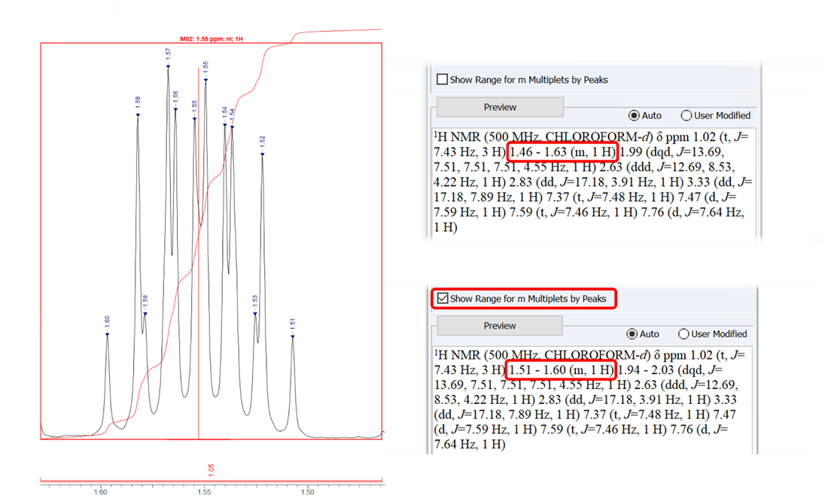The height and width of the screenshot is (504, 822).
Task: Click the 1.56 peak label marker
Action: click(x=175, y=108)
